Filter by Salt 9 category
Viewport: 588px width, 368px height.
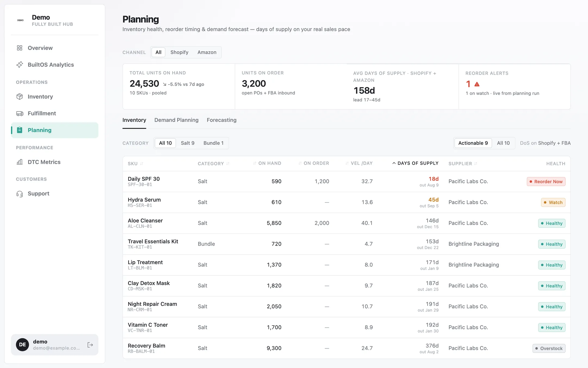[x=188, y=143]
